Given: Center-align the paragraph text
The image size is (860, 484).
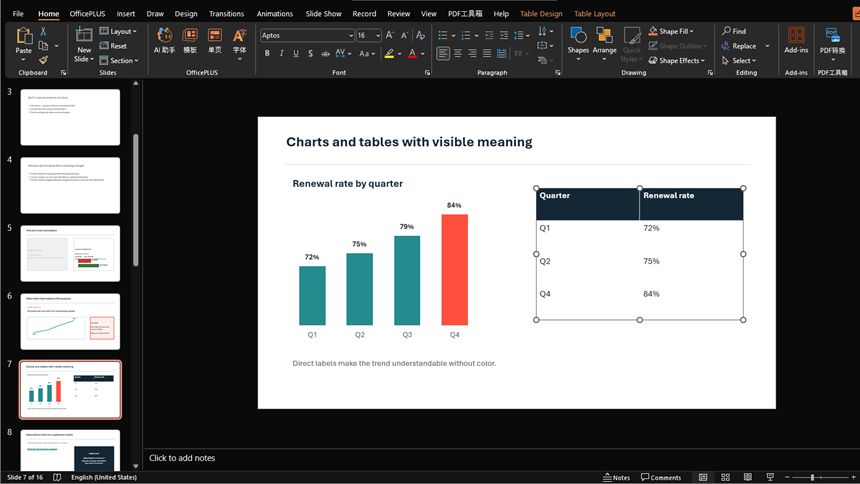Looking at the screenshot, I should [x=457, y=53].
